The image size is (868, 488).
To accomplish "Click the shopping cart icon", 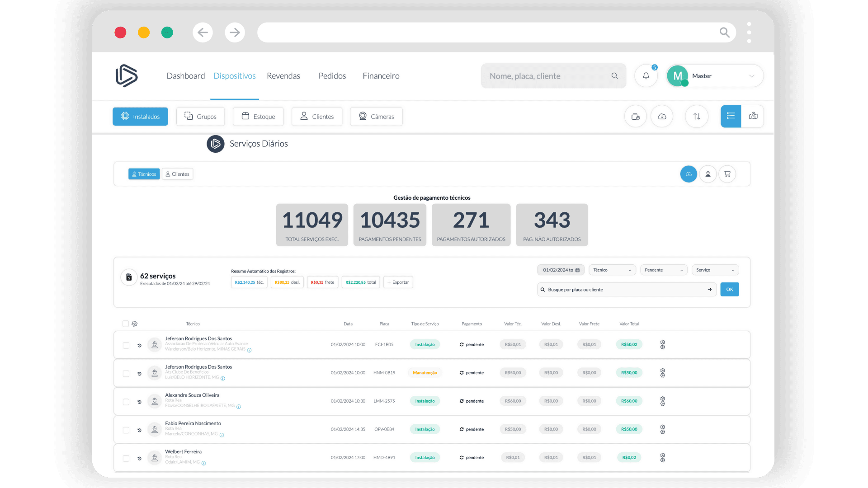I will (x=727, y=174).
